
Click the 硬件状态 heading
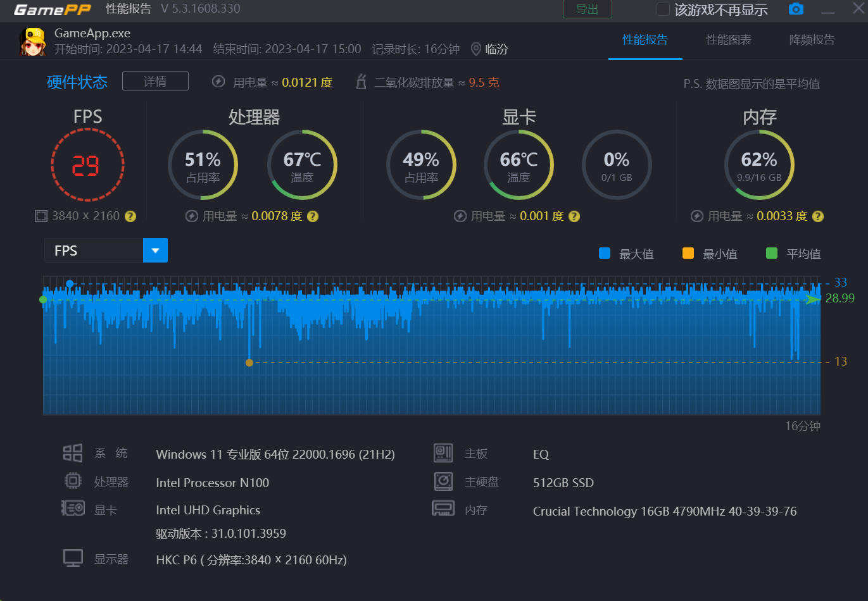pyautogui.click(x=77, y=82)
